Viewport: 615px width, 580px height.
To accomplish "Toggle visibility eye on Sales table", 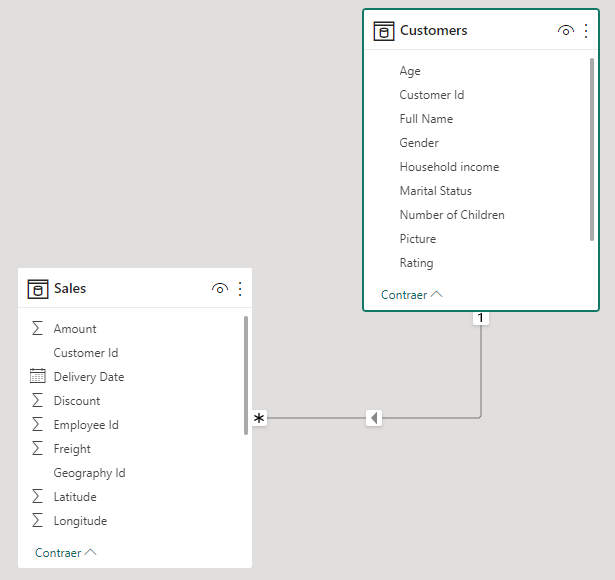I will 220,289.
